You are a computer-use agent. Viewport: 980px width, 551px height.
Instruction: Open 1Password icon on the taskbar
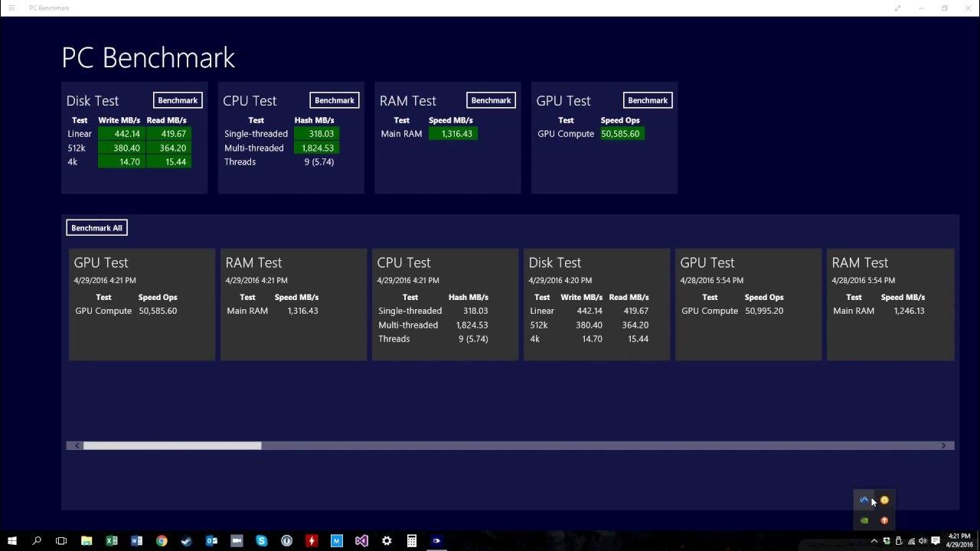click(x=286, y=541)
